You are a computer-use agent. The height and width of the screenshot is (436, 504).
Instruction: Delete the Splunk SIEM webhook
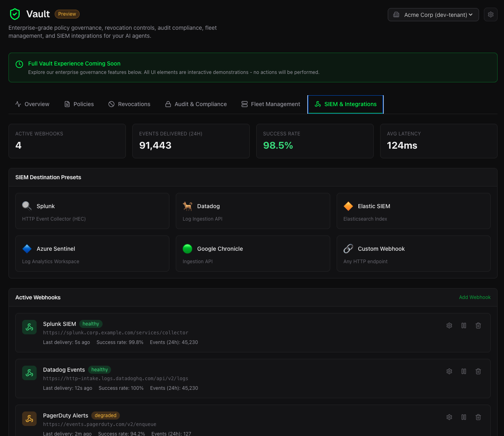(478, 325)
